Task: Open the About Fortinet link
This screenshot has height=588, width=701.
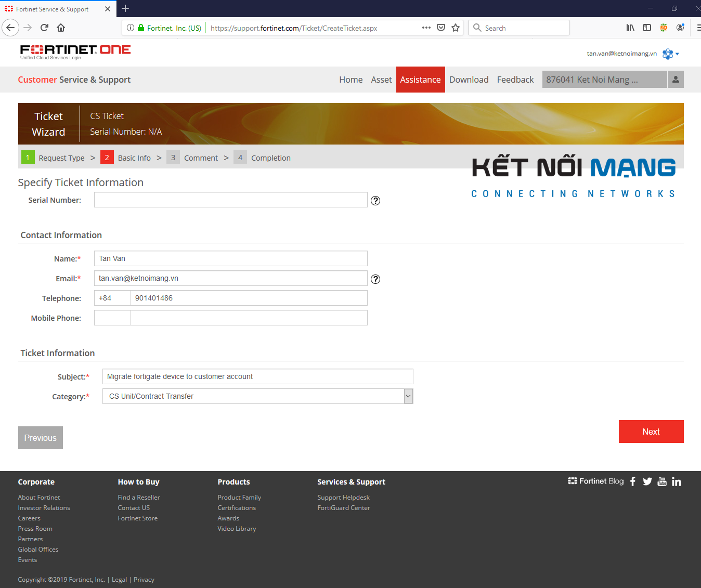Action: point(39,498)
